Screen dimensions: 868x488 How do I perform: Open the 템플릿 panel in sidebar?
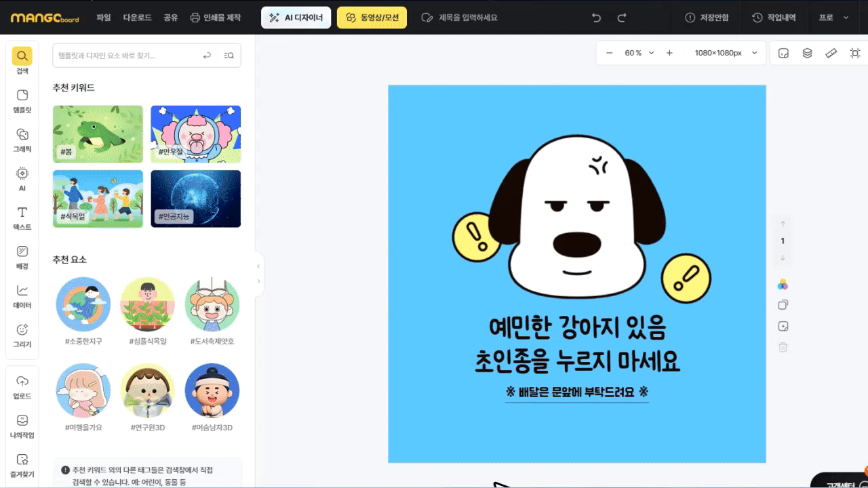[x=22, y=99]
